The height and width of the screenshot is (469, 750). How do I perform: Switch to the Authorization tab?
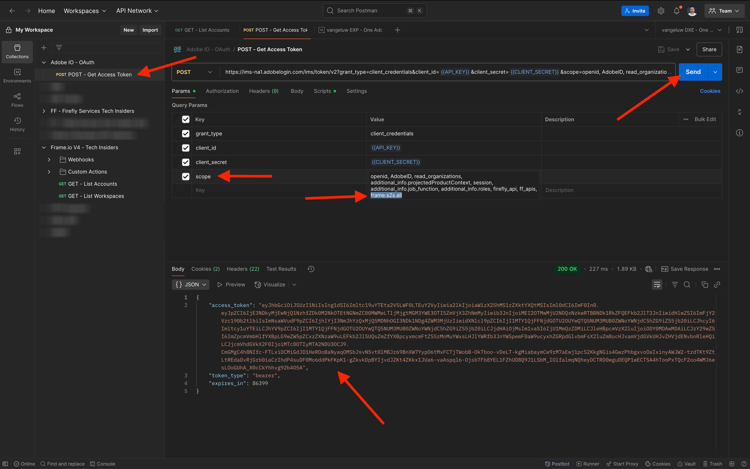pos(222,91)
